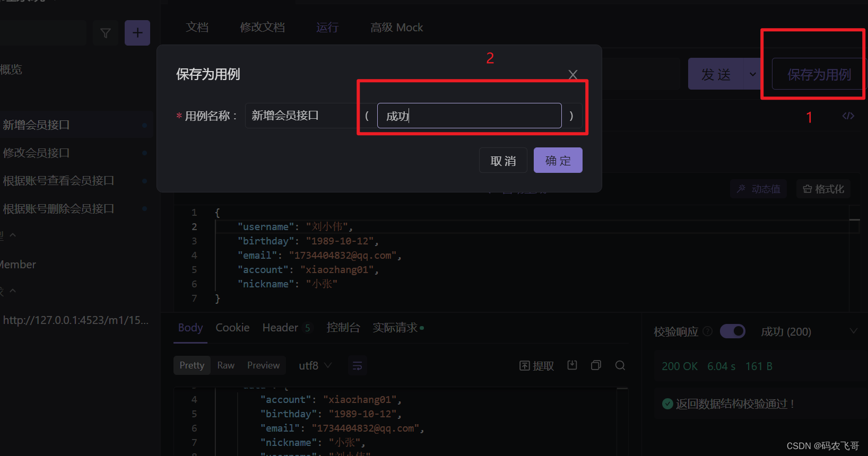Screen dimensions: 868x456
Task: Select Pretty view mode
Action: coord(192,365)
